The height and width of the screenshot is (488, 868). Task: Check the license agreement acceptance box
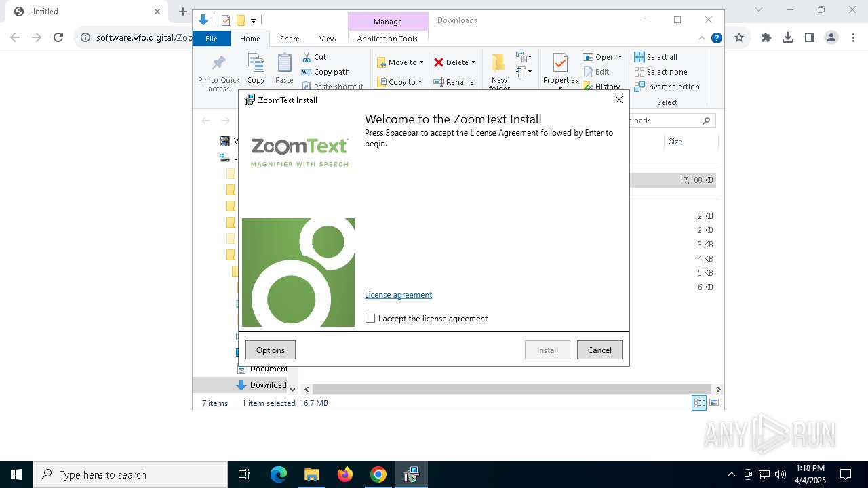(370, 319)
